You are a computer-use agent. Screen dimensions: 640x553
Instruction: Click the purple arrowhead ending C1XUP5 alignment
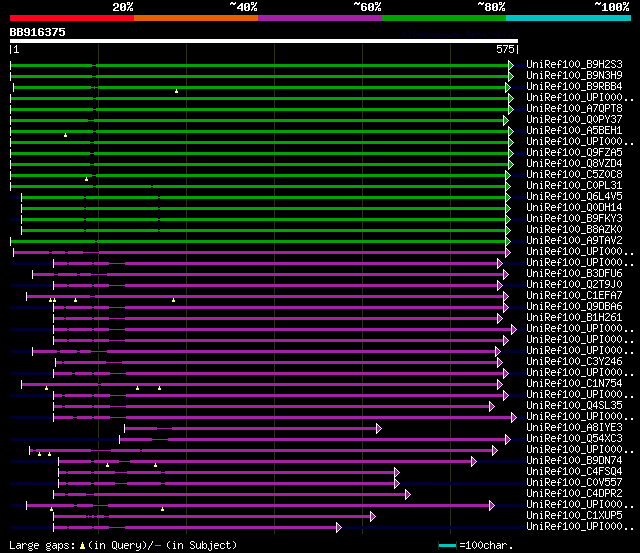[373, 517]
